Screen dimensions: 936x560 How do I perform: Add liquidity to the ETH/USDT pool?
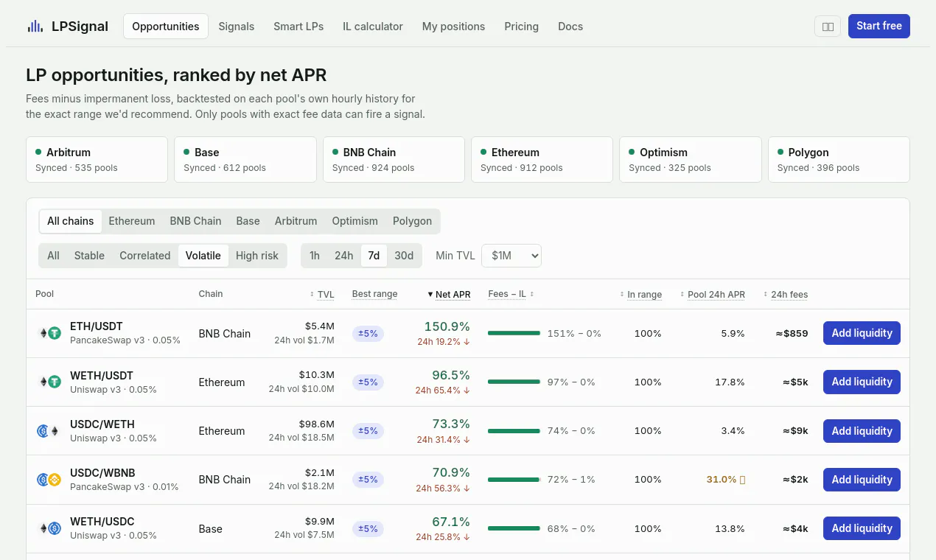point(862,333)
